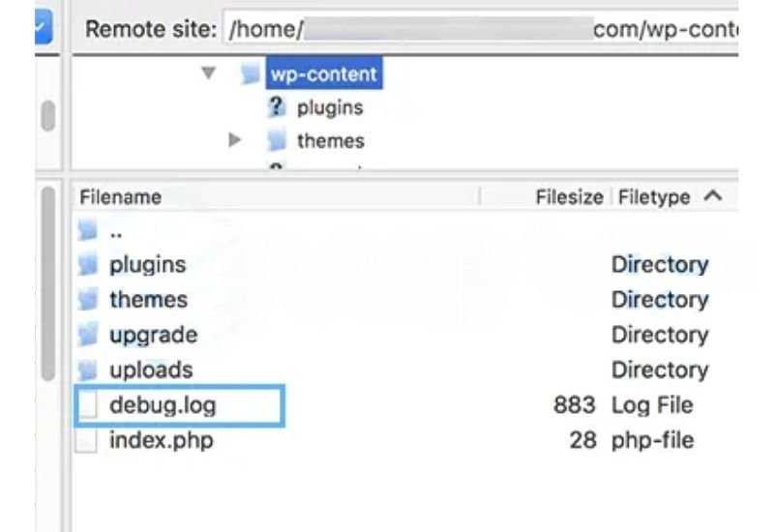Click the debug.log file icon
The width and height of the screenshot is (774, 532).
pyautogui.click(x=88, y=405)
